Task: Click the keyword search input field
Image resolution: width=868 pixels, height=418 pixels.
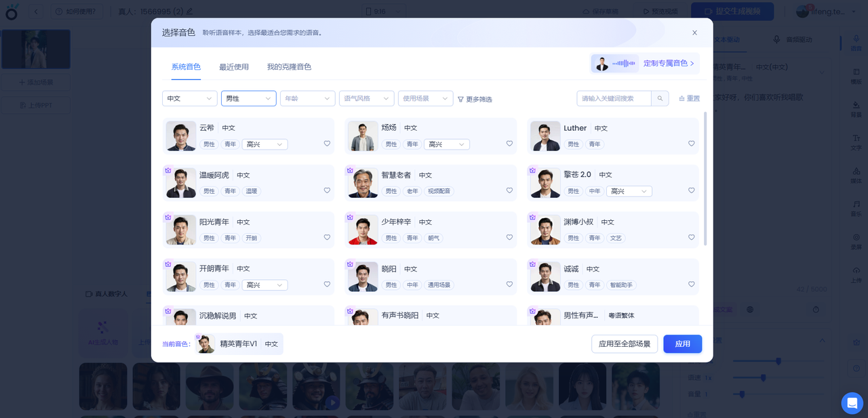Action: tap(613, 99)
